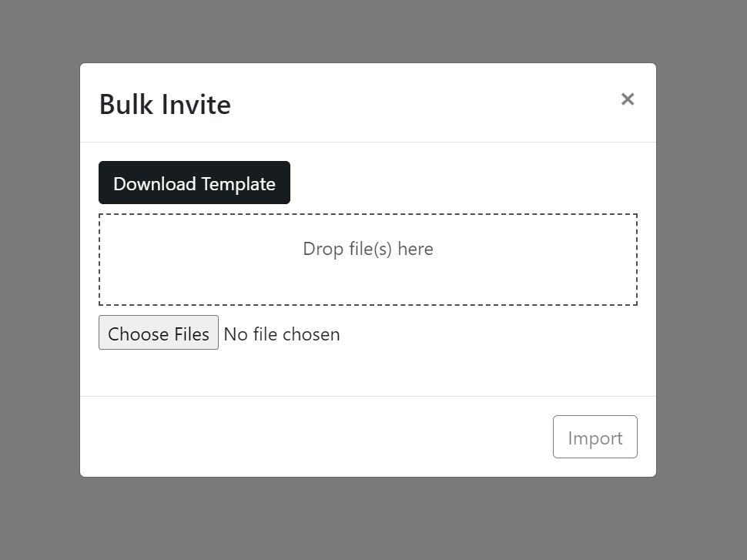Click the dashed Drop file(s) here zone
The width and height of the screenshot is (747, 560).
click(x=368, y=260)
